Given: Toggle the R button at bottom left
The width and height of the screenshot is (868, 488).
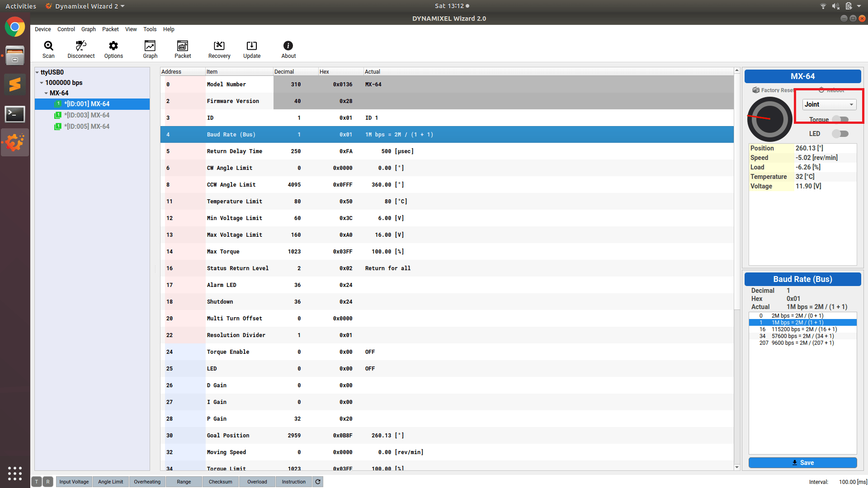Looking at the screenshot, I should (48, 482).
